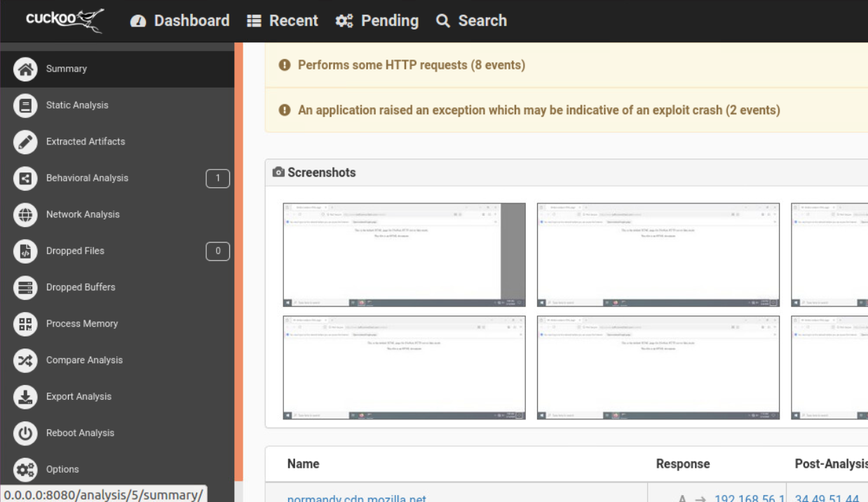This screenshot has height=502, width=868.
Task: Click the Dropped Buffers server icon
Action: point(25,287)
